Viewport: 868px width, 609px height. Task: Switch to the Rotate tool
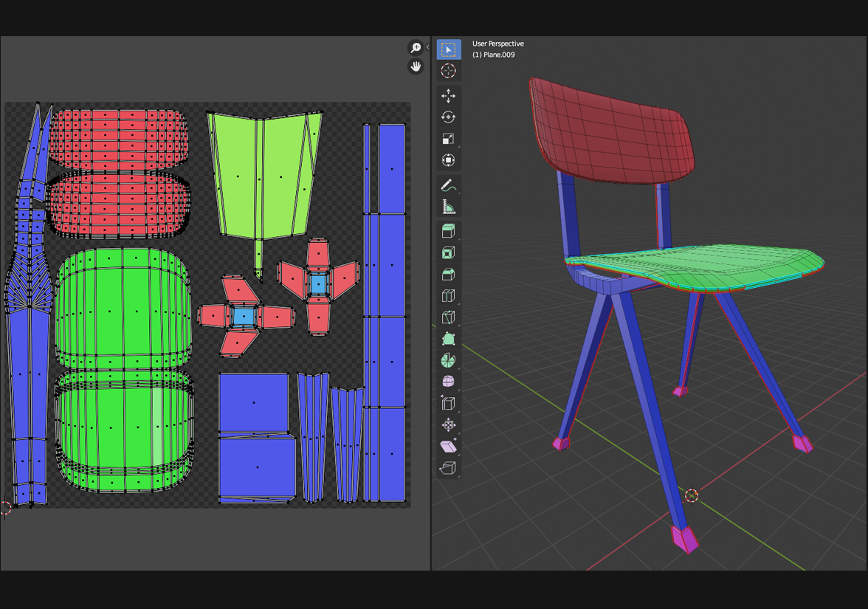[448, 117]
